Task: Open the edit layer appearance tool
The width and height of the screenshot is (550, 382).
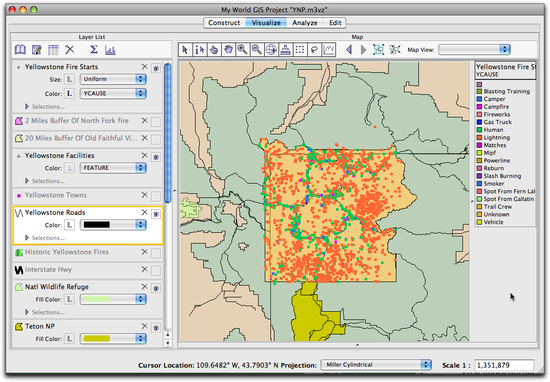Action: [x=37, y=50]
